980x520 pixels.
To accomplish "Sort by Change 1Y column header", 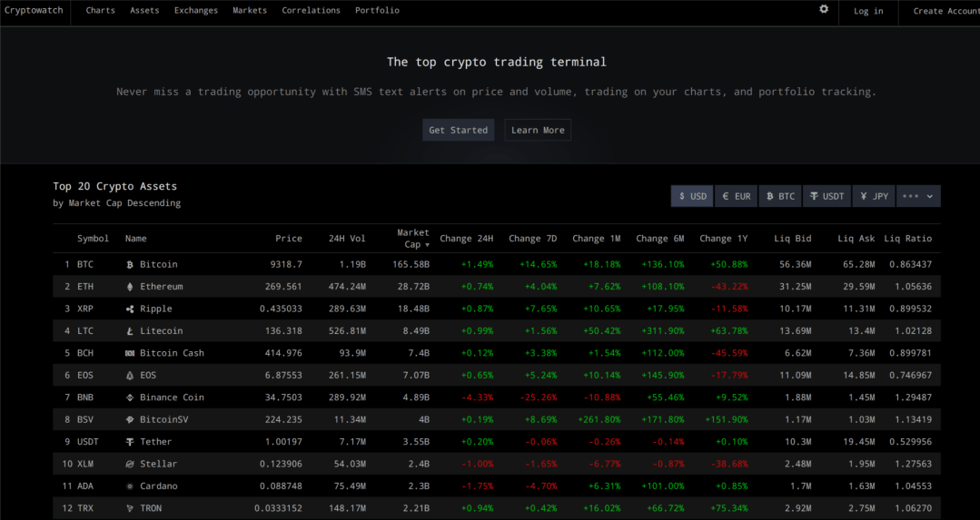I will (724, 239).
